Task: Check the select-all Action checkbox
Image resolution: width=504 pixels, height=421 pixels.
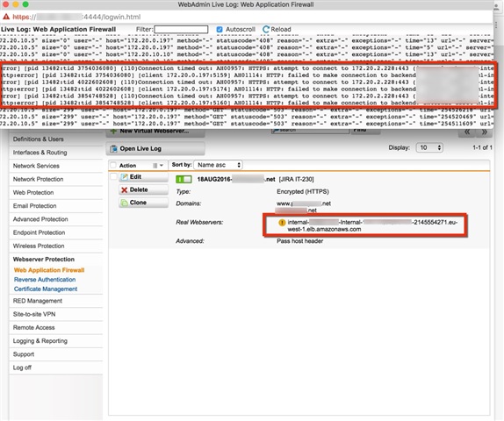Action: click(x=113, y=165)
